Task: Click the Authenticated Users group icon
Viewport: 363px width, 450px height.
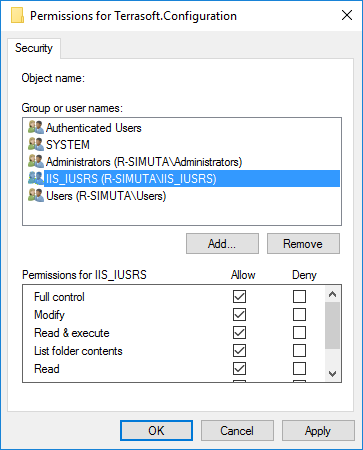Action: tap(36, 128)
